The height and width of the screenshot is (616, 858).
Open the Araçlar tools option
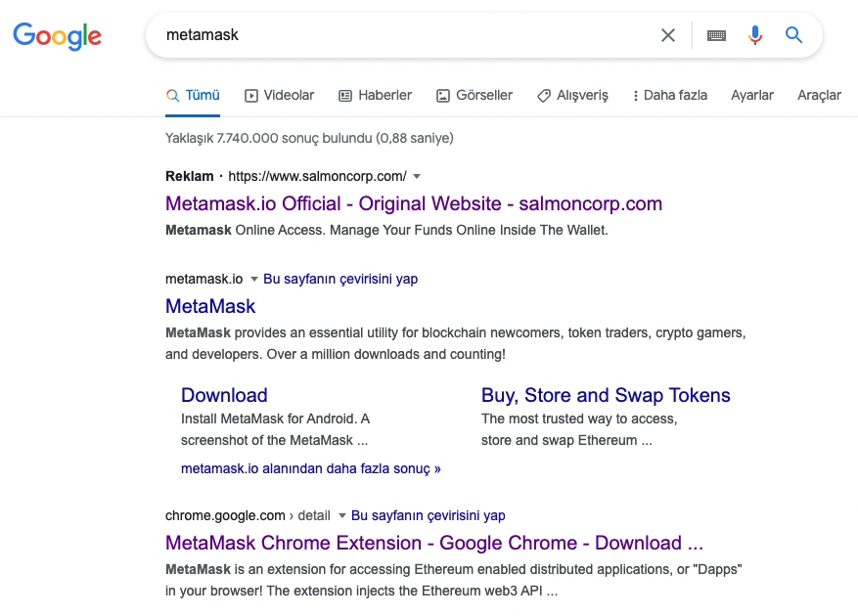pos(819,95)
